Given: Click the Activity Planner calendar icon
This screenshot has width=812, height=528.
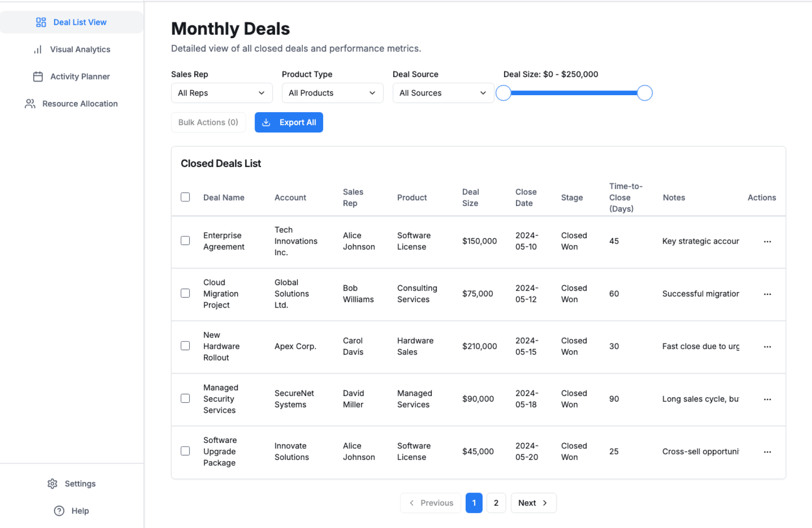Looking at the screenshot, I should 38,77.
